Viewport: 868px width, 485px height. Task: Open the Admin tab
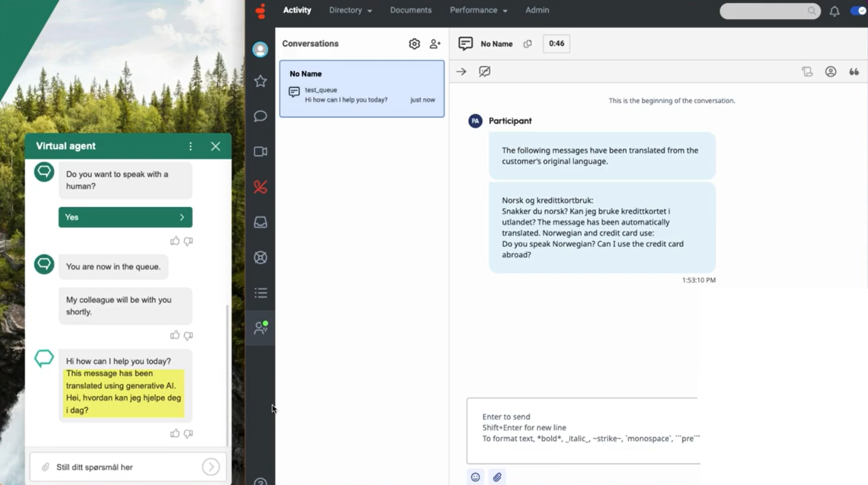pyautogui.click(x=537, y=10)
